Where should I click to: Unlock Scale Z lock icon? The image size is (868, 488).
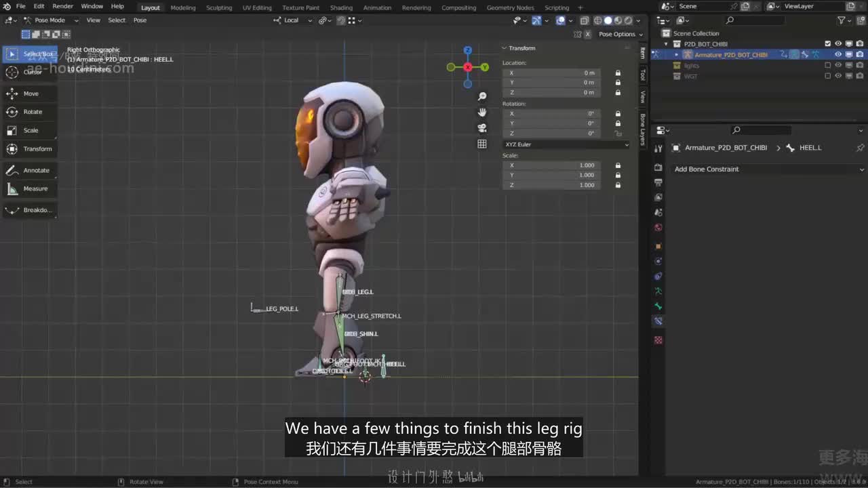tap(618, 185)
